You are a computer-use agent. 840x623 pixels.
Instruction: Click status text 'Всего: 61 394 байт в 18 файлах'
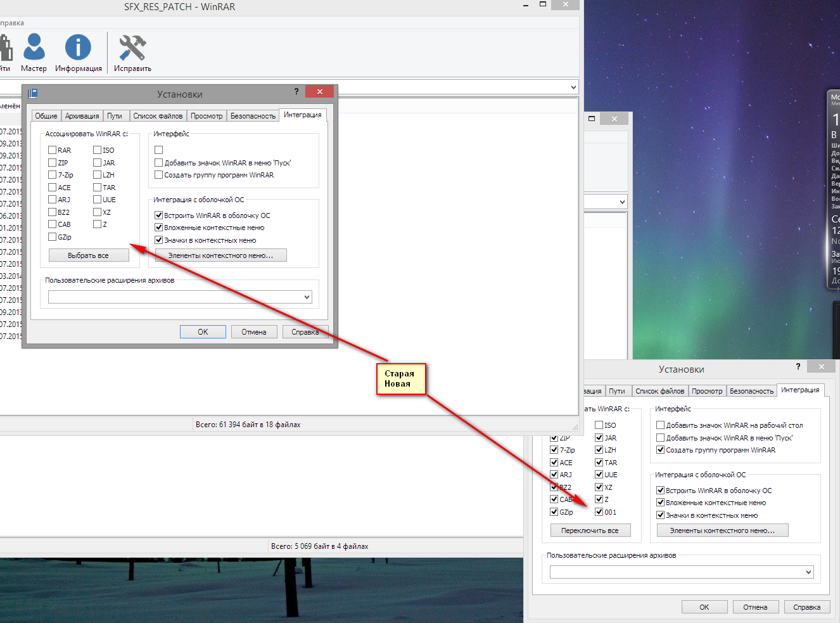(248, 425)
